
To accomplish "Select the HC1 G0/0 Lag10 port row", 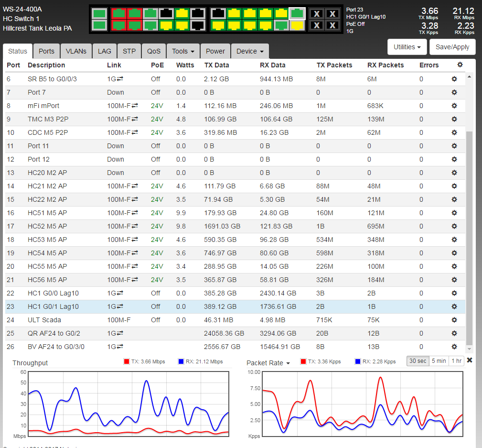I will (x=53, y=293).
